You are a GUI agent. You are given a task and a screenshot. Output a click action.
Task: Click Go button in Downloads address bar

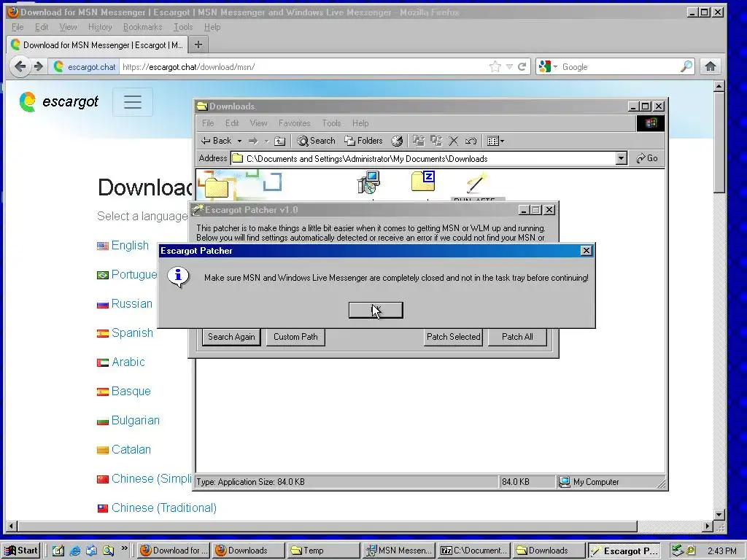647,158
